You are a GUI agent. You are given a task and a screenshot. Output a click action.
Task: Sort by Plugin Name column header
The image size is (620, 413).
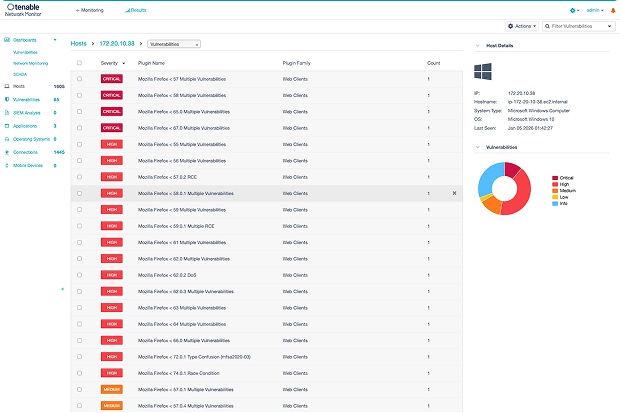[151, 63]
